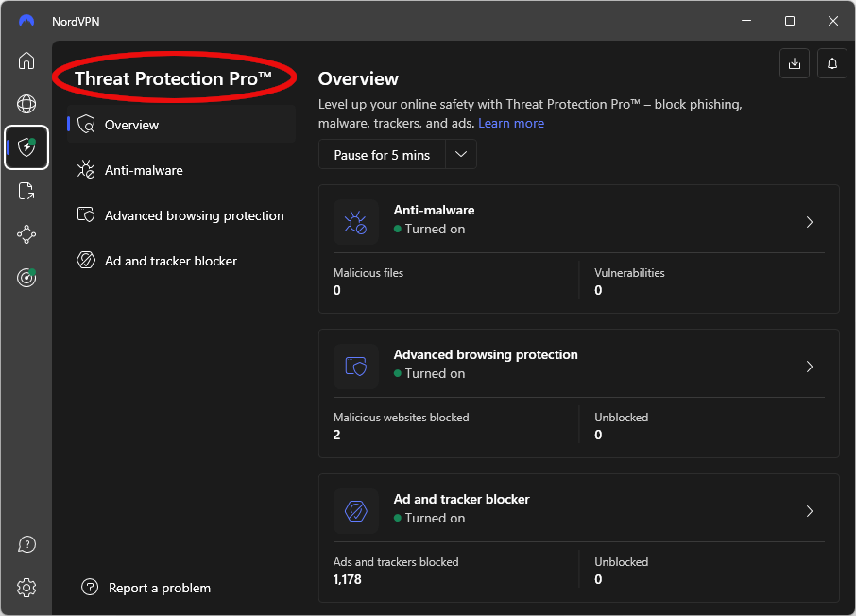Image resolution: width=856 pixels, height=616 pixels.
Task: Expand Advanced browsing protection card chevron
Action: click(810, 367)
